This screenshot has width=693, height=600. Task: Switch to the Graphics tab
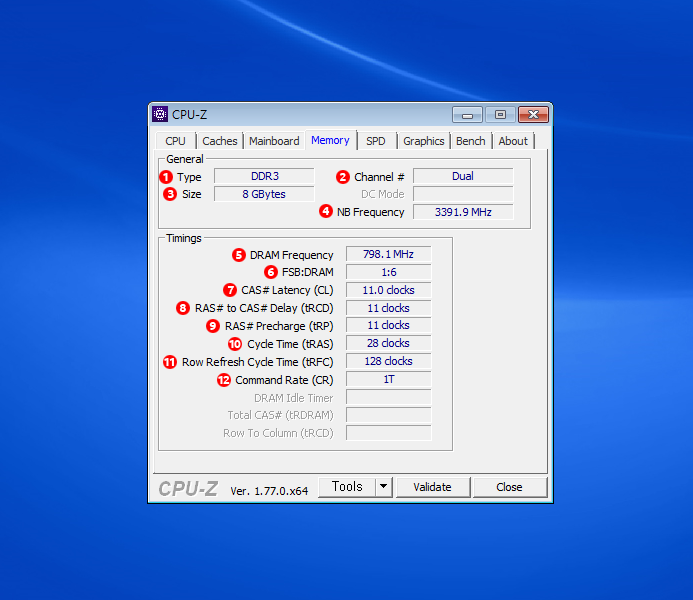pyautogui.click(x=424, y=141)
